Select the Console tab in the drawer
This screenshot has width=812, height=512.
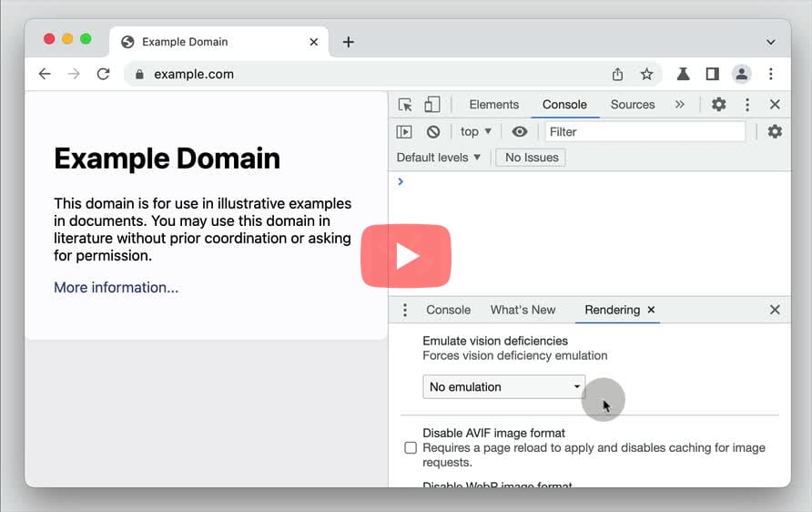[449, 310]
